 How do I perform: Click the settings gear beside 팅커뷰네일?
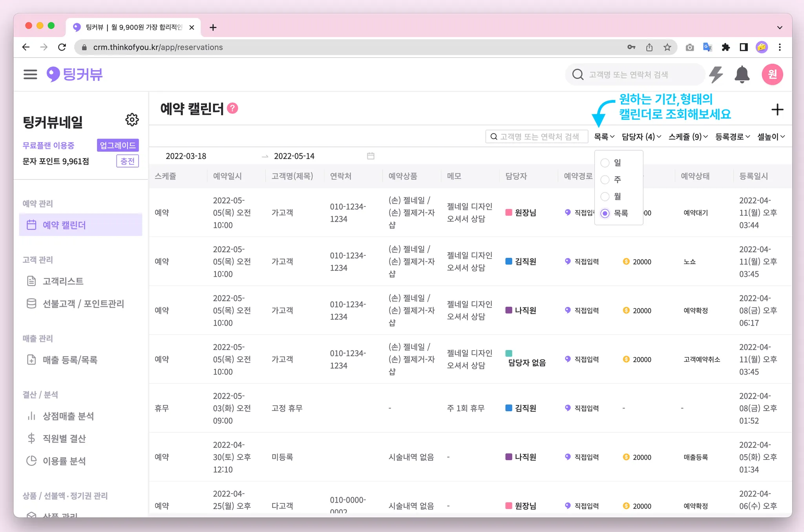click(x=132, y=120)
